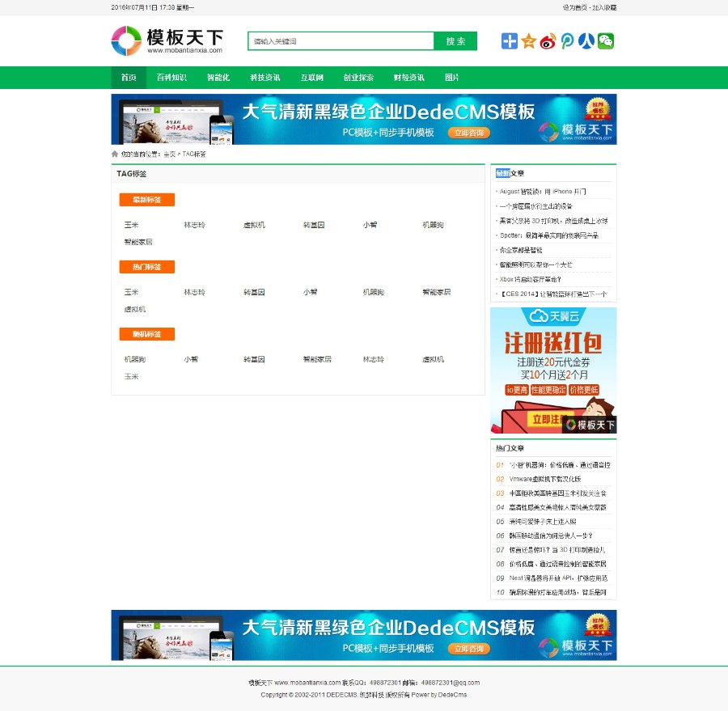Click the Baidu share icon

509,40
